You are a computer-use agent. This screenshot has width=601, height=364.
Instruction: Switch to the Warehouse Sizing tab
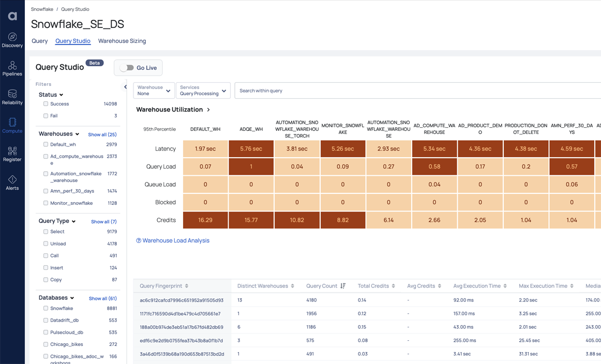pyautogui.click(x=122, y=41)
